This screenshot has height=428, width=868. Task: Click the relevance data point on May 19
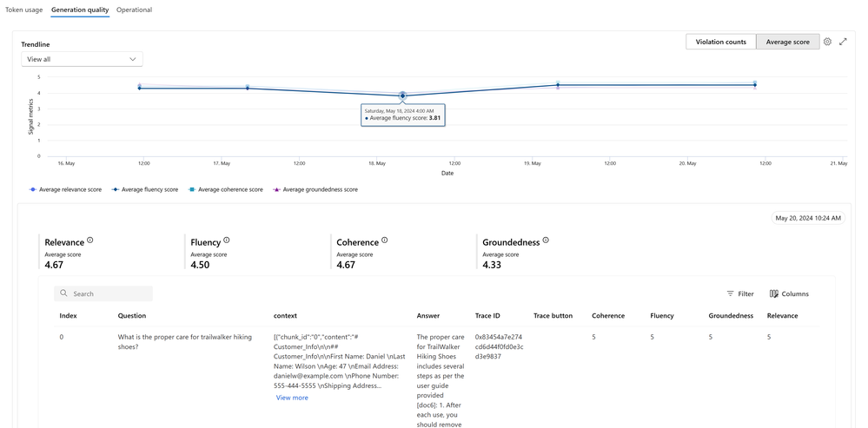(558, 83)
